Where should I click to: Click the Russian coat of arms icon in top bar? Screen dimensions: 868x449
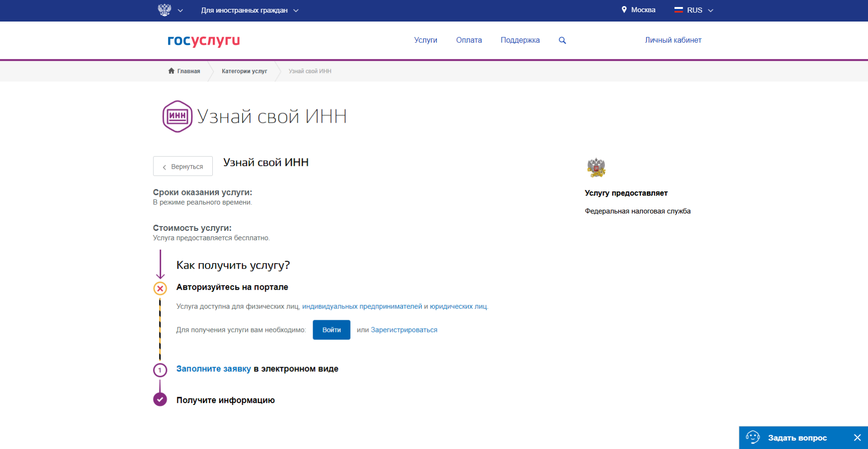click(165, 10)
